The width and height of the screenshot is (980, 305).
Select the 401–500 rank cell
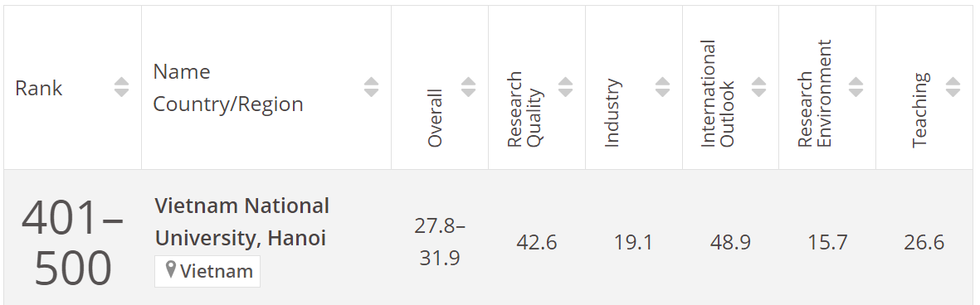72,243
